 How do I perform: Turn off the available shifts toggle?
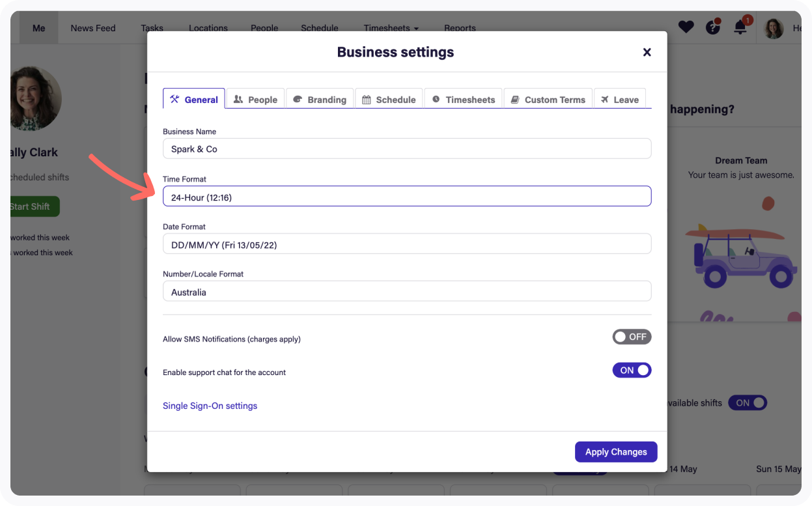[748, 402]
